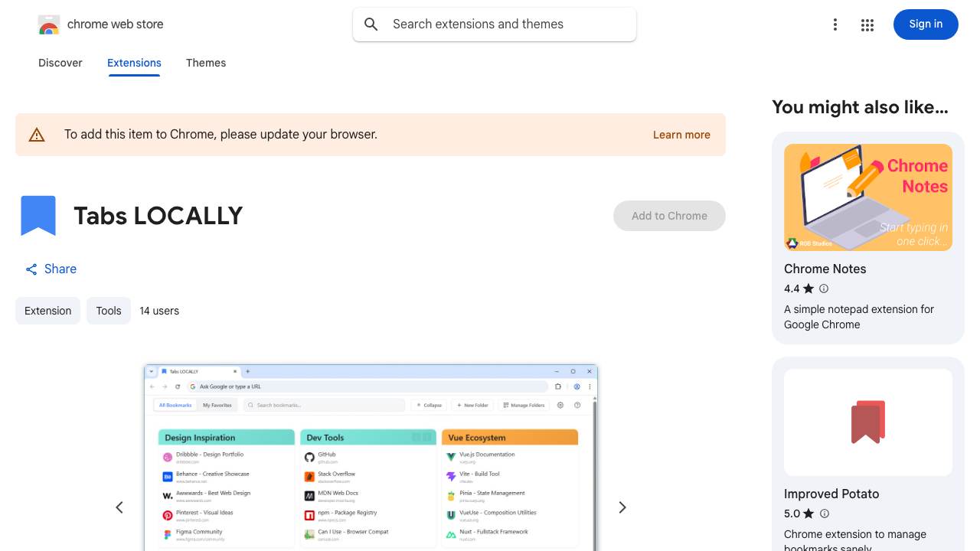Click the Chrome Notes title
This screenshot has width=980, height=551.
(x=825, y=269)
